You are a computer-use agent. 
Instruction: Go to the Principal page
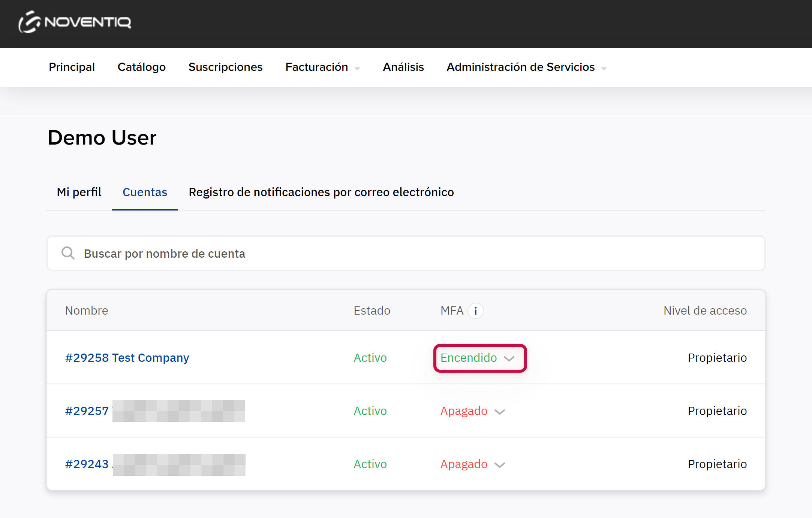pos(72,67)
